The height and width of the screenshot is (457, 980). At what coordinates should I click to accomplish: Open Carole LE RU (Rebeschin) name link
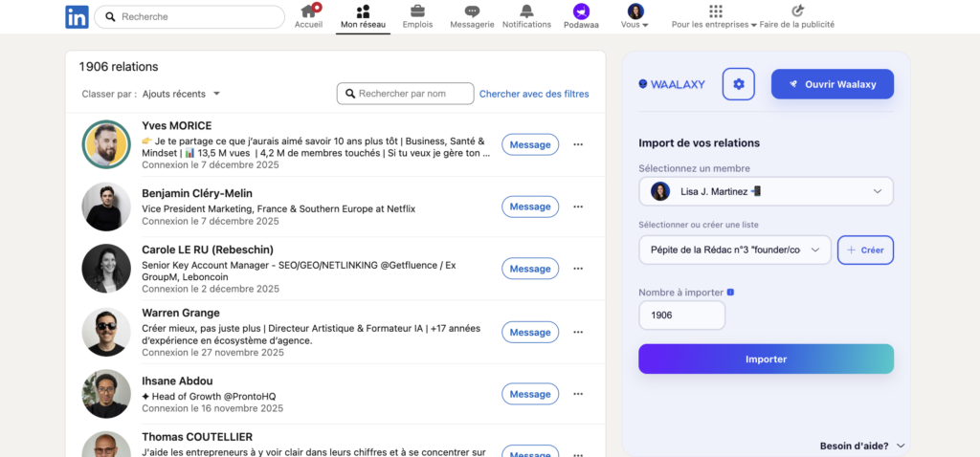click(208, 250)
